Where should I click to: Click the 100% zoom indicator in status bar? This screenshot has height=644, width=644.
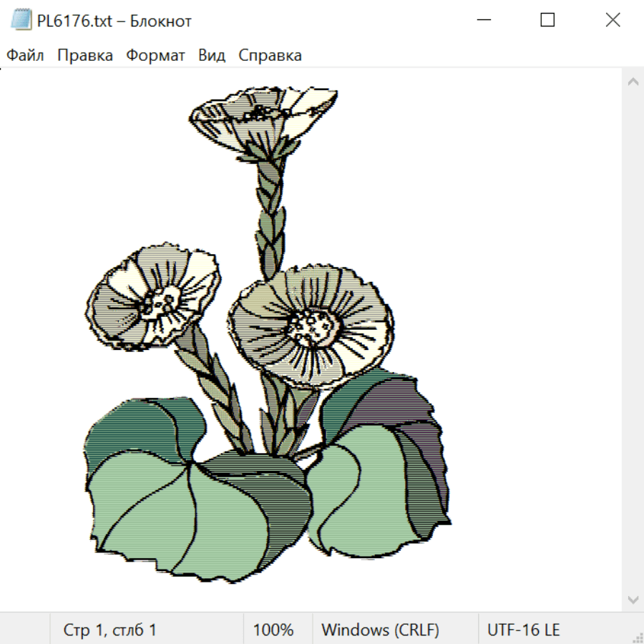coord(273,630)
